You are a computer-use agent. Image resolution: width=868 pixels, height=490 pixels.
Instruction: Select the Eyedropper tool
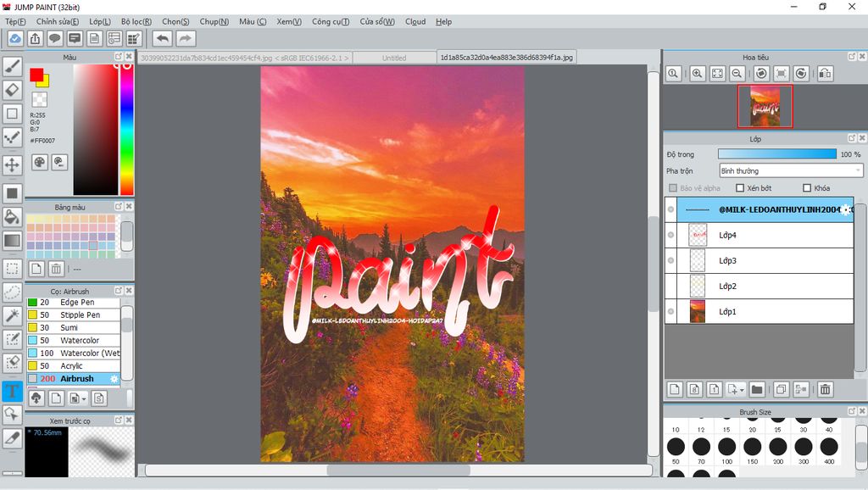(x=12, y=437)
